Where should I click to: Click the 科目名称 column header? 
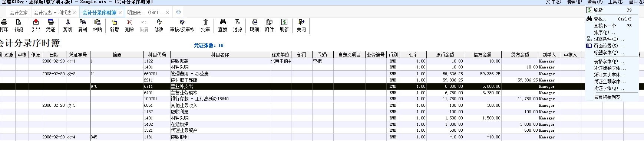[x=220, y=55]
